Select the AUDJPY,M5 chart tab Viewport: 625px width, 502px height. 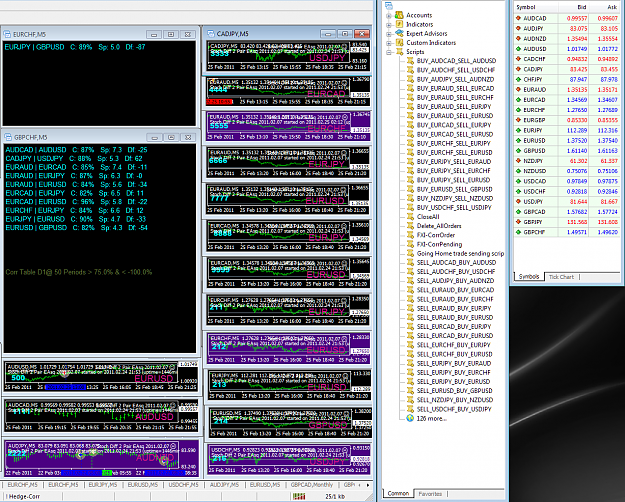pyautogui.click(x=224, y=485)
